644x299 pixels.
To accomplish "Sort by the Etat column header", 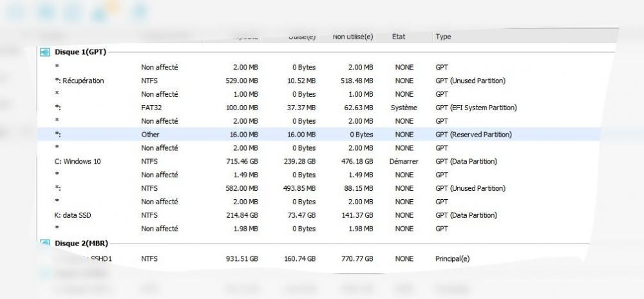I will pos(399,37).
